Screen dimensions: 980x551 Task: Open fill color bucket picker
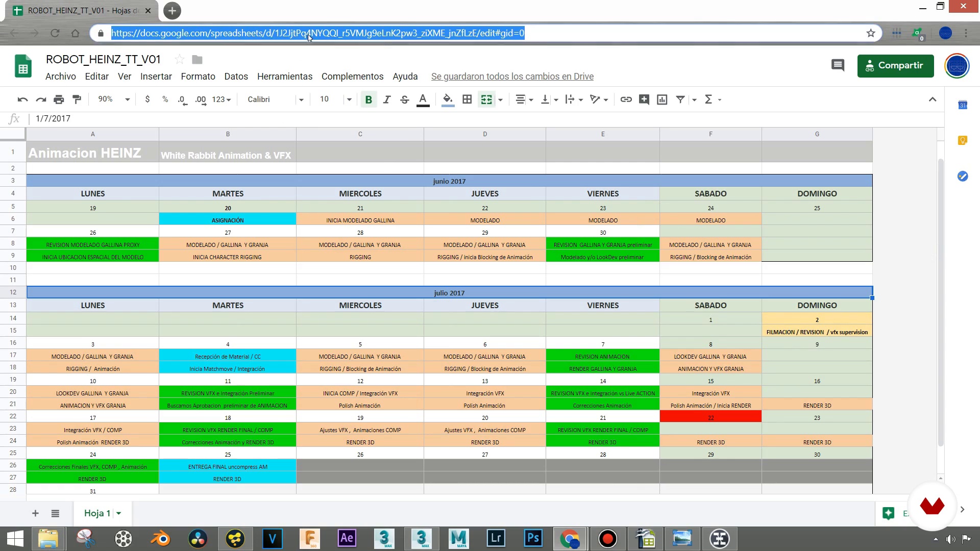[448, 99]
